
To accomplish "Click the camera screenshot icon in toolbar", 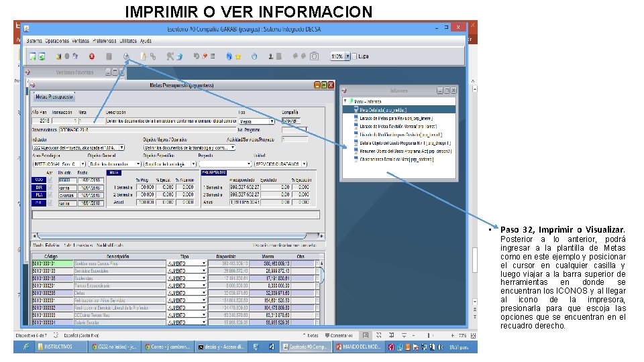I will (314, 56).
